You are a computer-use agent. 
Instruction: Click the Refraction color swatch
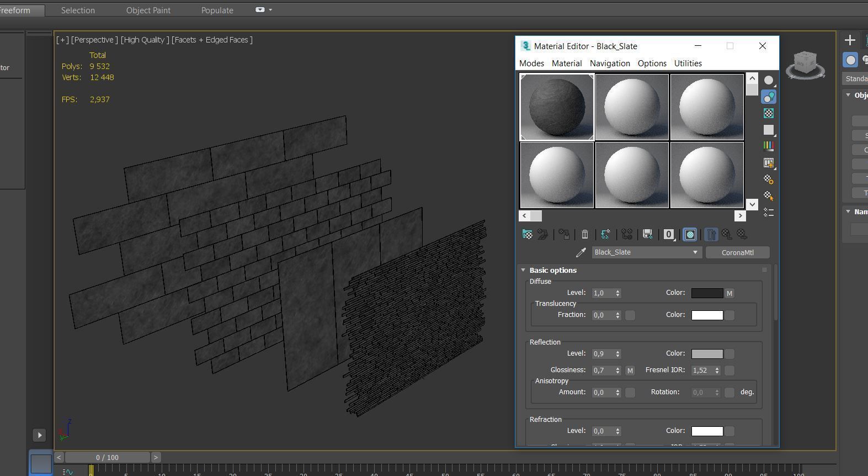tap(707, 431)
